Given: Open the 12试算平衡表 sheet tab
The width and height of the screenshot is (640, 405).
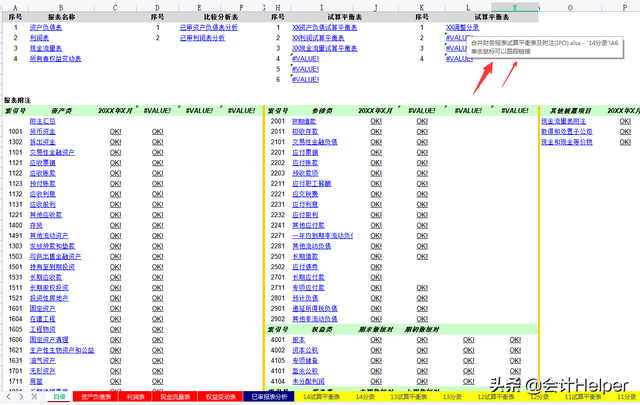Looking at the screenshot, I should (496, 396).
